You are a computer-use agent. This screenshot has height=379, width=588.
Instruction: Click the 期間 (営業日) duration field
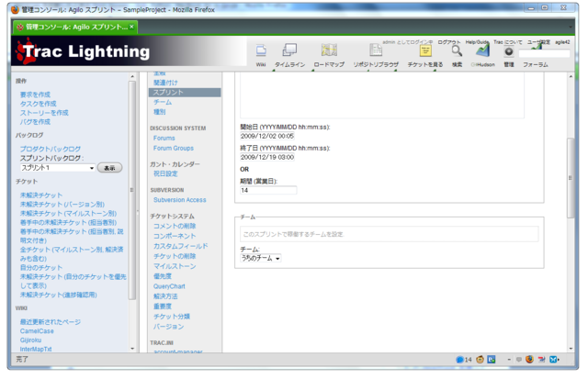268,190
